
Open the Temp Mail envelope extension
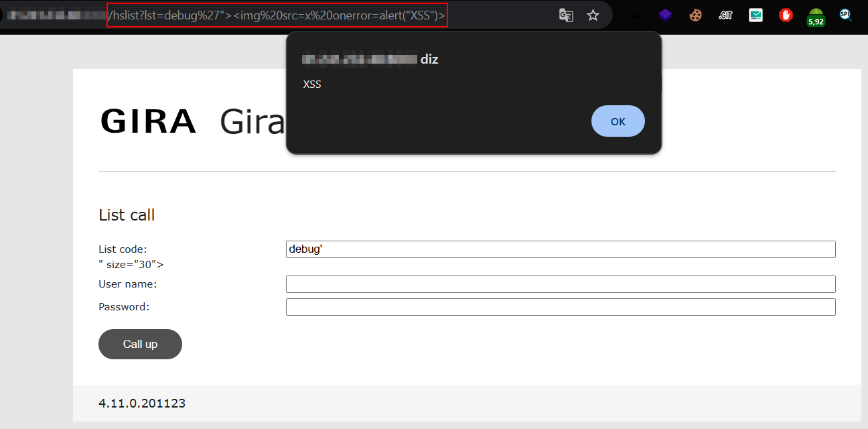pyautogui.click(x=755, y=15)
